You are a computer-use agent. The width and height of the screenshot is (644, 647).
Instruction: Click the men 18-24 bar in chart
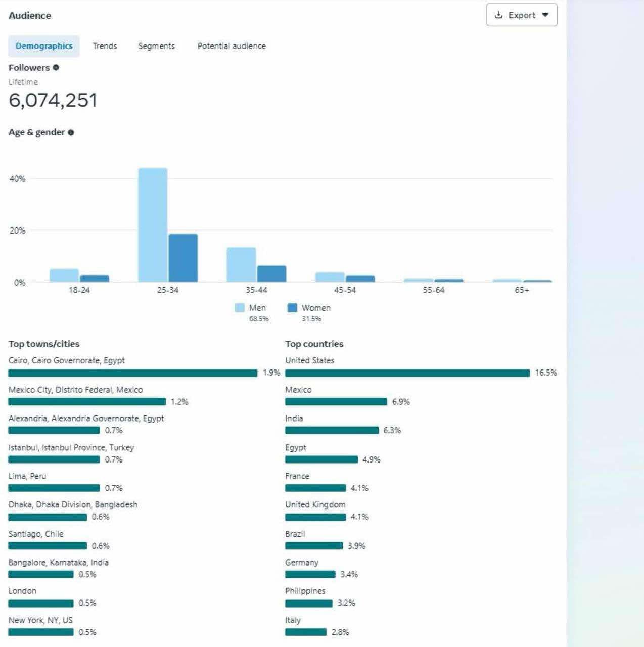[x=64, y=275]
